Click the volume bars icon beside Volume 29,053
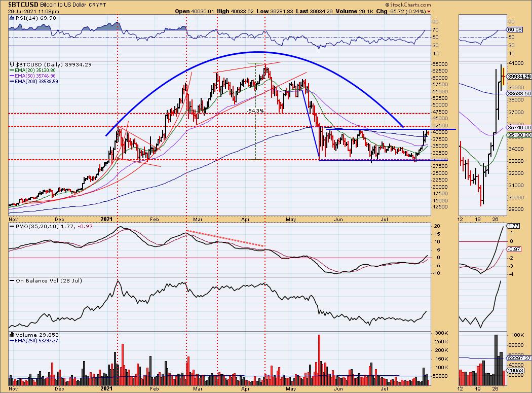This screenshot has height=393, width=532. (12, 335)
